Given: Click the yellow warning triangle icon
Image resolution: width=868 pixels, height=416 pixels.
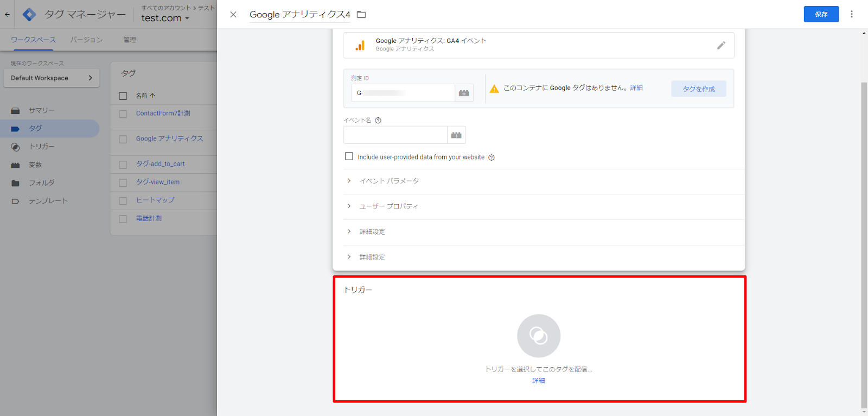Looking at the screenshot, I should click(x=494, y=89).
